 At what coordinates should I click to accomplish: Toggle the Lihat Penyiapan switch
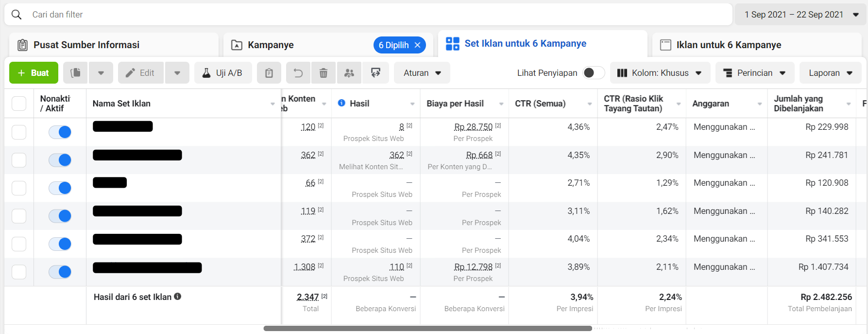pyautogui.click(x=593, y=73)
